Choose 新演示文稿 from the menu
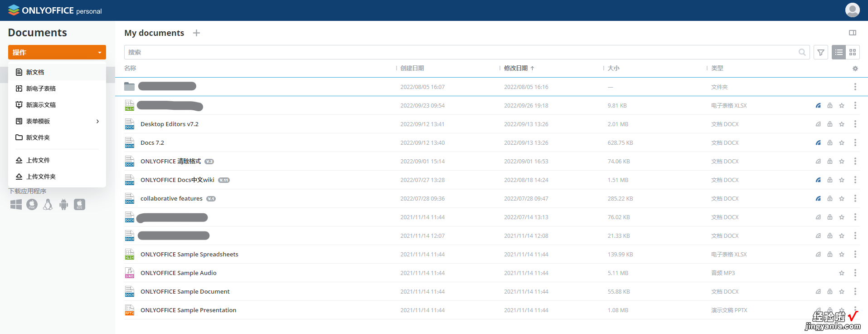This screenshot has width=868, height=334. pyautogui.click(x=57, y=105)
